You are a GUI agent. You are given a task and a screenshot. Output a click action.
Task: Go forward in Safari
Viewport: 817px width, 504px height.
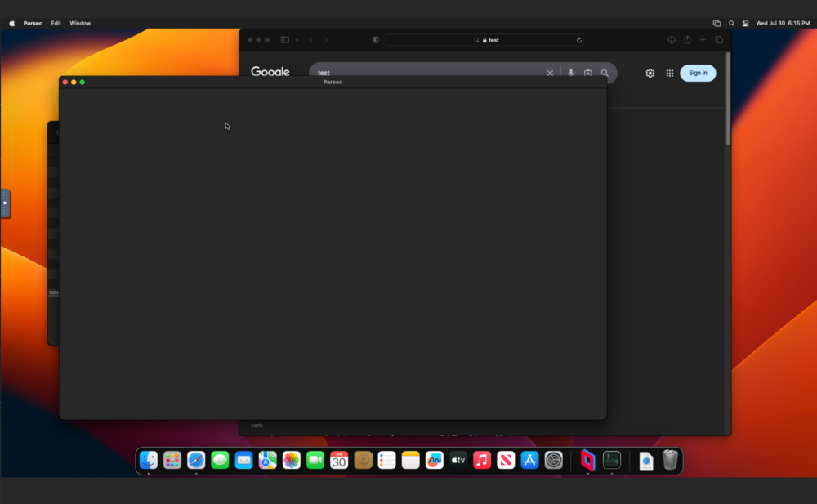326,40
